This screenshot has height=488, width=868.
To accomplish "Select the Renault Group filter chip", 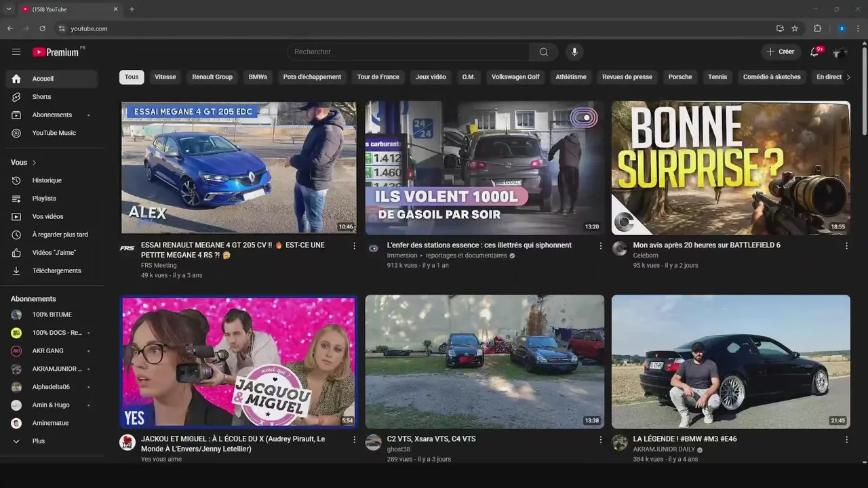I will tap(212, 77).
